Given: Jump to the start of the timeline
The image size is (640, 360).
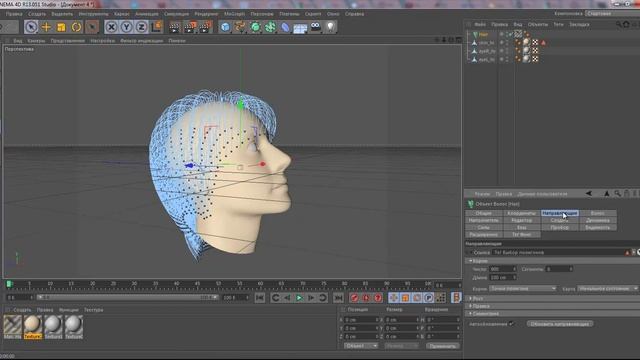Looking at the screenshot, I should point(260,298).
